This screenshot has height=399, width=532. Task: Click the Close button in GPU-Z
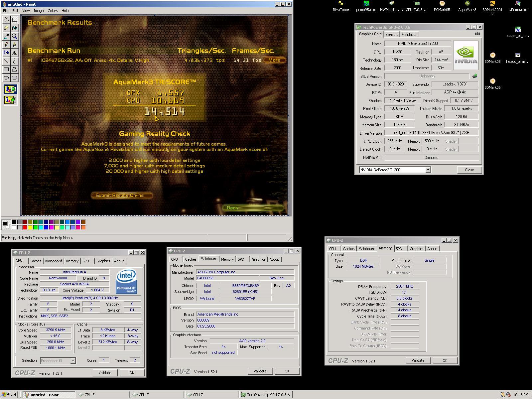(469, 170)
